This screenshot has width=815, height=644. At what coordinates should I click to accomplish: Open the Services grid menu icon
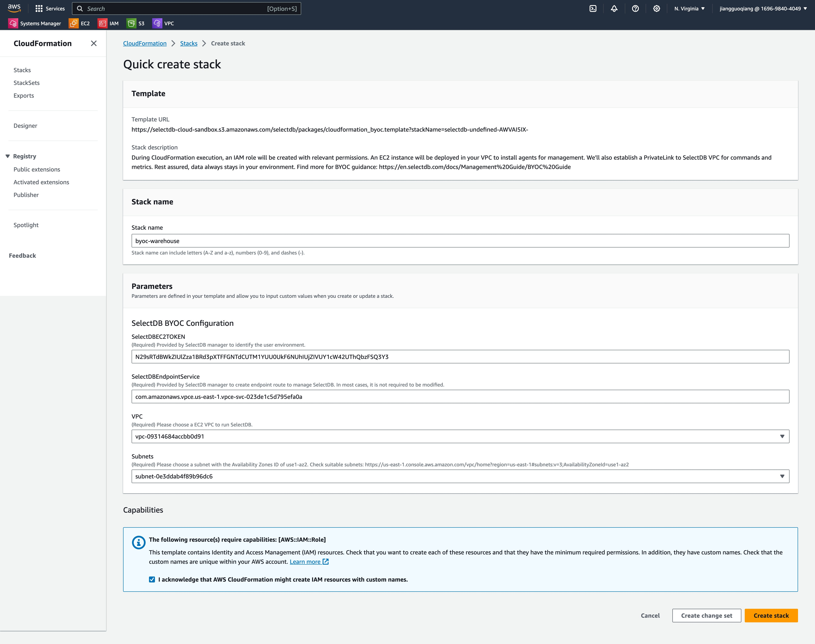coord(39,8)
